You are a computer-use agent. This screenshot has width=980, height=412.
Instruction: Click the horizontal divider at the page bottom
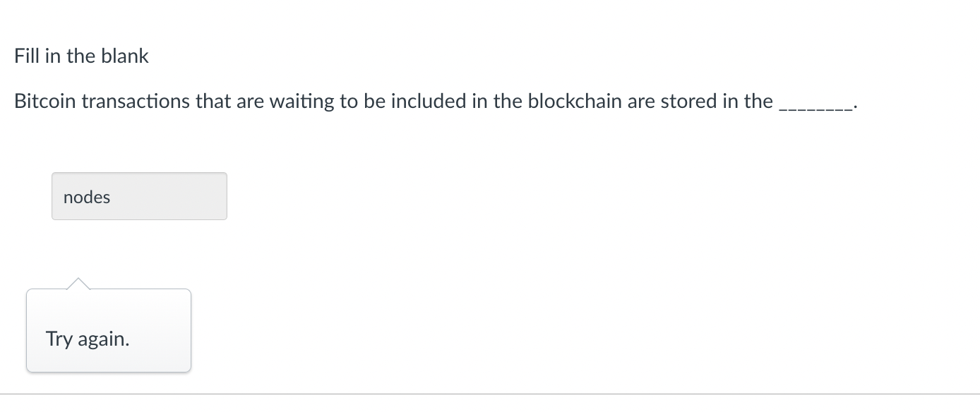pyautogui.click(x=490, y=394)
